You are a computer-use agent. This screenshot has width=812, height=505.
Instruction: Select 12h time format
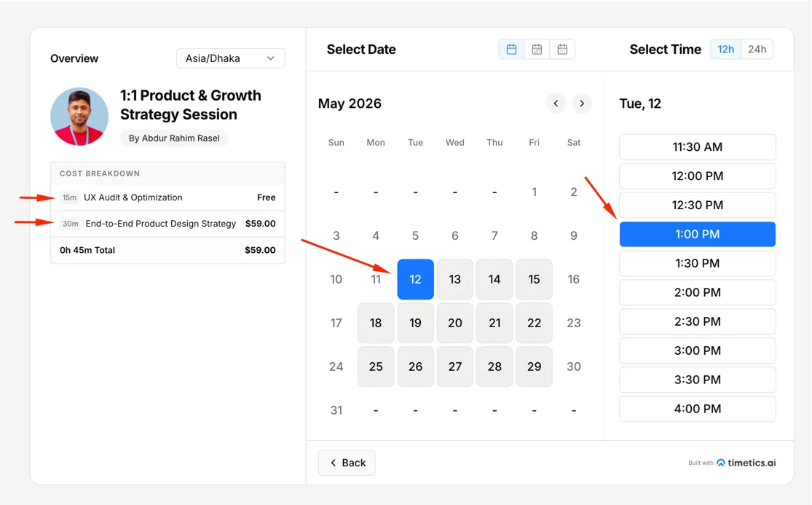coord(725,50)
